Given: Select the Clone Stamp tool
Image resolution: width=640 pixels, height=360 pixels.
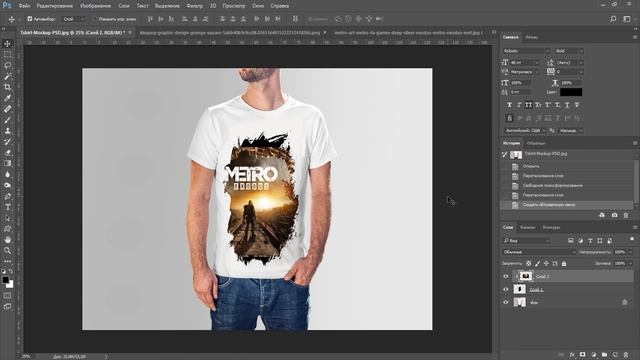Looking at the screenshot, I should (7, 131).
